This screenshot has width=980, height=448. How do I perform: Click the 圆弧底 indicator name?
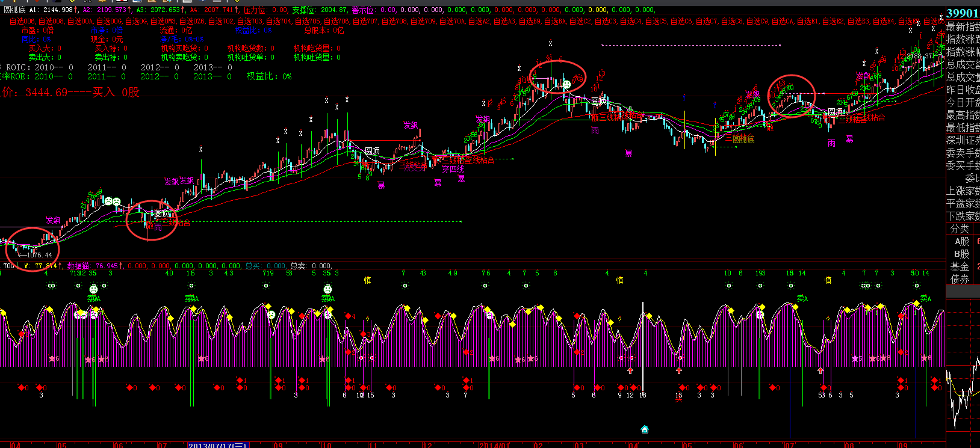[15, 10]
